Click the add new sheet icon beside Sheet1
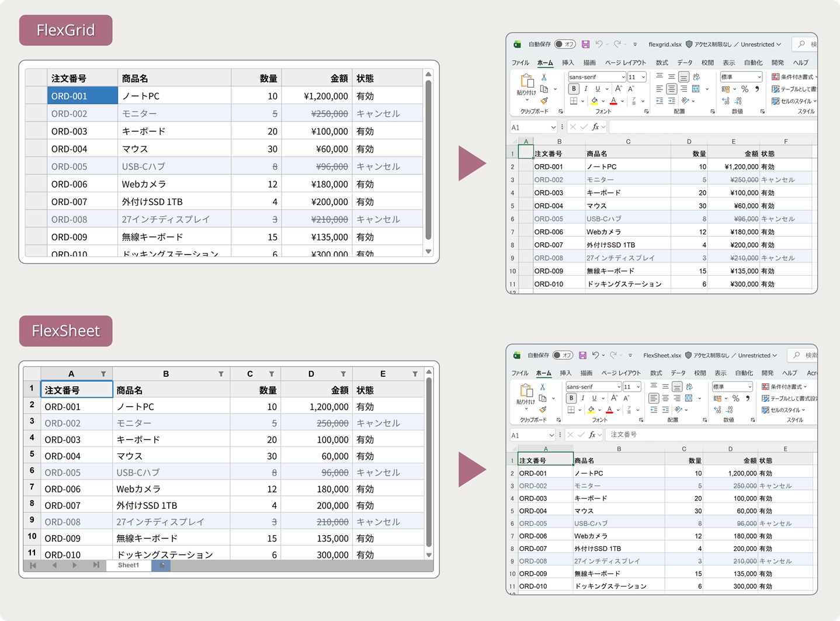The width and height of the screenshot is (840, 621). (161, 566)
